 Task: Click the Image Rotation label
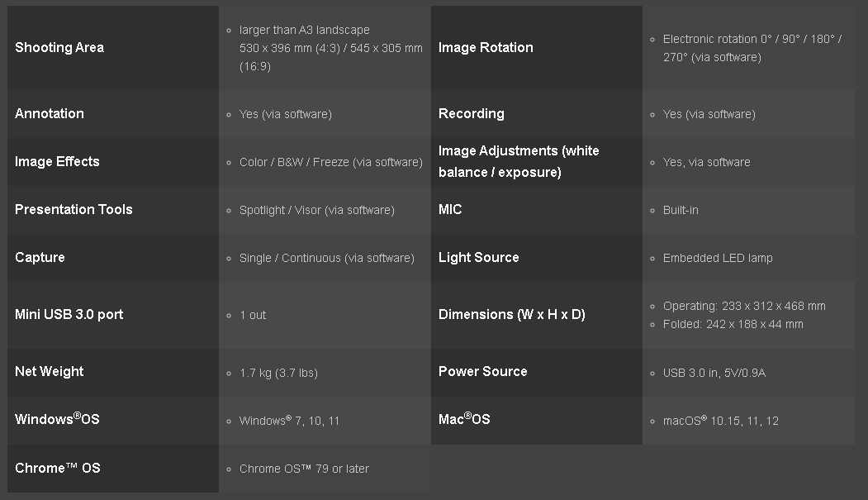tap(486, 48)
